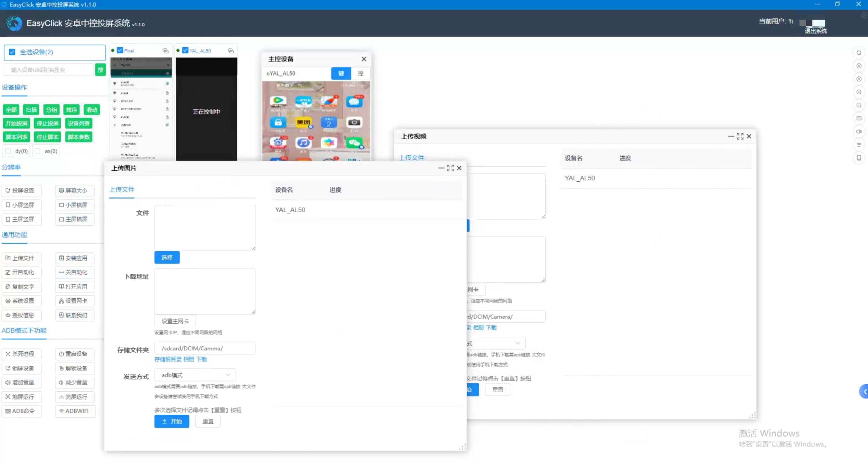Click the blue 选择 file button
The width and height of the screenshot is (868, 470).
point(167,258)
